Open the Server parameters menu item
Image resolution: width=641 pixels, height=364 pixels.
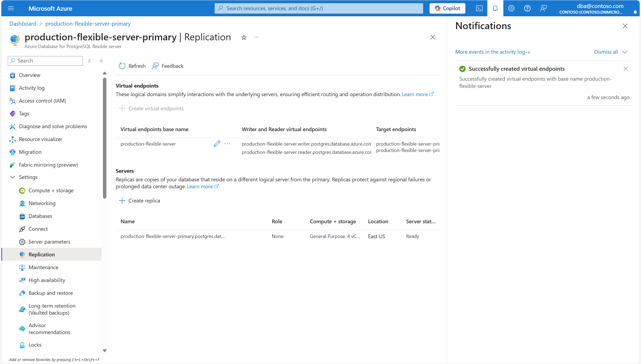click(49, 242)
